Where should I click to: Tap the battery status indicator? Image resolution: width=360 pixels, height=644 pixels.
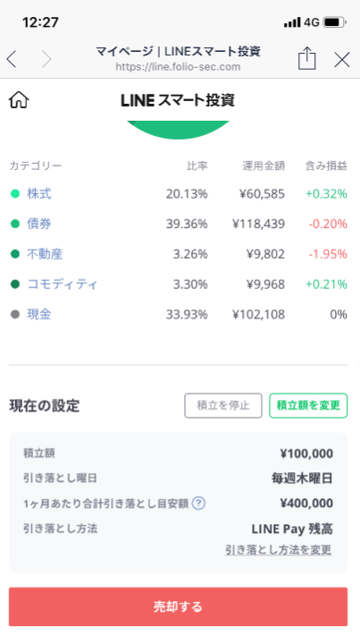(x=334, y=22)
